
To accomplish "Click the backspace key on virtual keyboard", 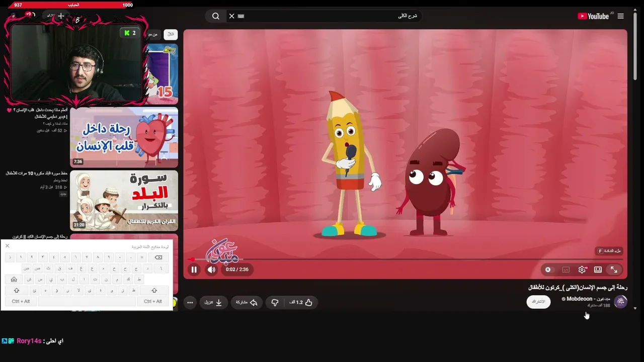I will [x=158, y=257].
